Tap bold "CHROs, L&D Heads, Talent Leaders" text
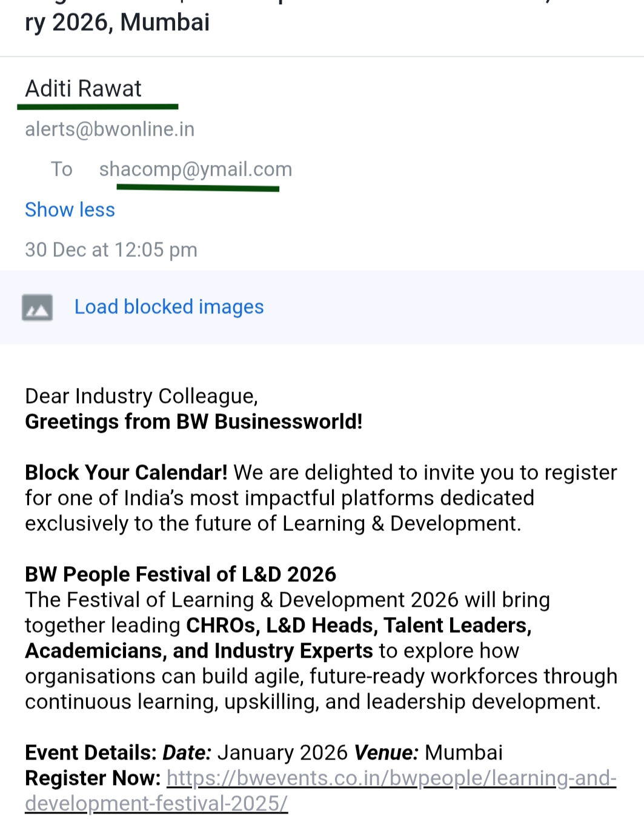The height and width of the screenshot is (836, 644). tap(359, 626)
